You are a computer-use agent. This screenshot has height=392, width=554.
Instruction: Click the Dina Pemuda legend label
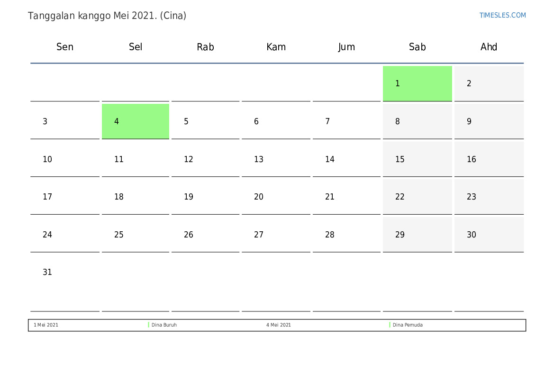tap(408, 325)
